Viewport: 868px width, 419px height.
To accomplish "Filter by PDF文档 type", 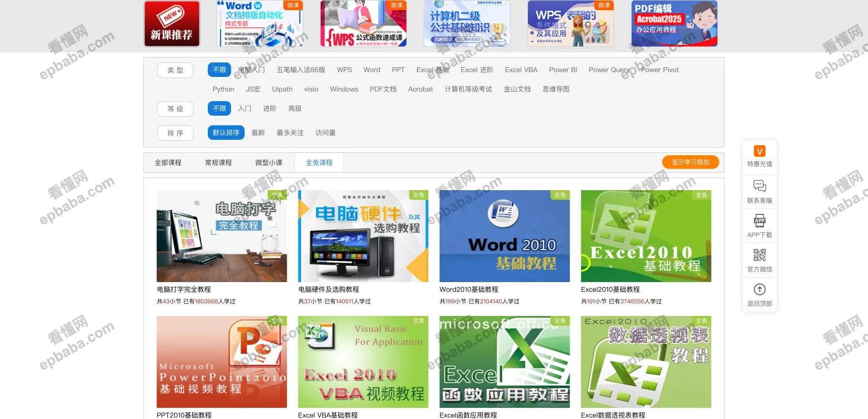I will pyautogui.click(x=383, y=89).
